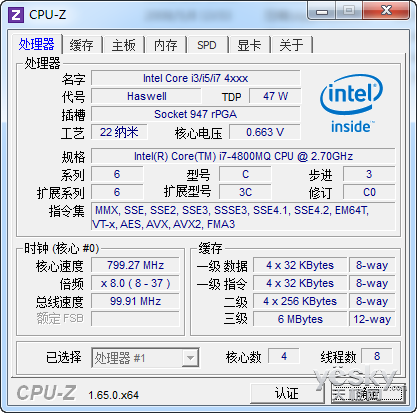This screenshot has width=417, height=413.
Task: Click the CPU-Z purple Z title icon
Action: click(x=16, y=15)
